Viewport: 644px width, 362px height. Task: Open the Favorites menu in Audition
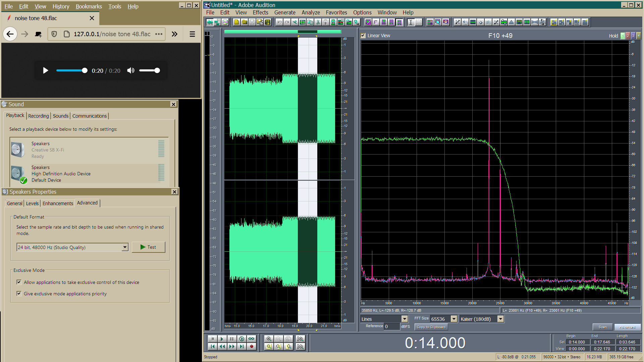tap(336, 12)
